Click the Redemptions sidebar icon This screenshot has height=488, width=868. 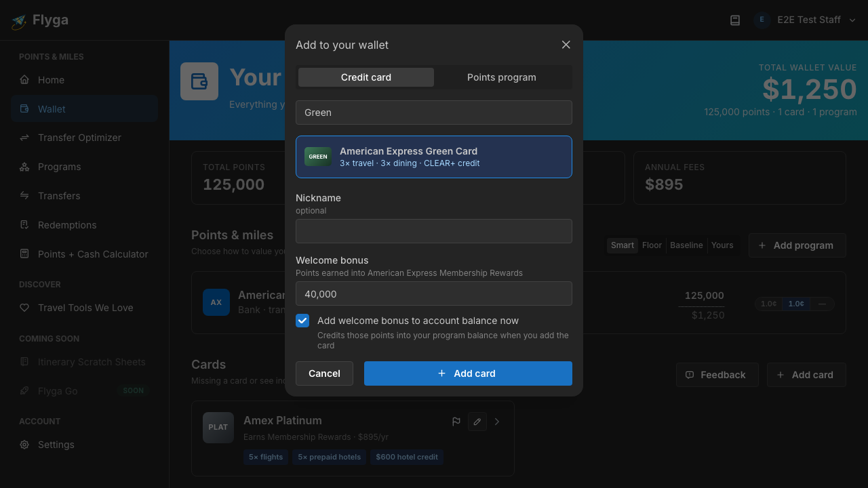(x=24, y=224)
